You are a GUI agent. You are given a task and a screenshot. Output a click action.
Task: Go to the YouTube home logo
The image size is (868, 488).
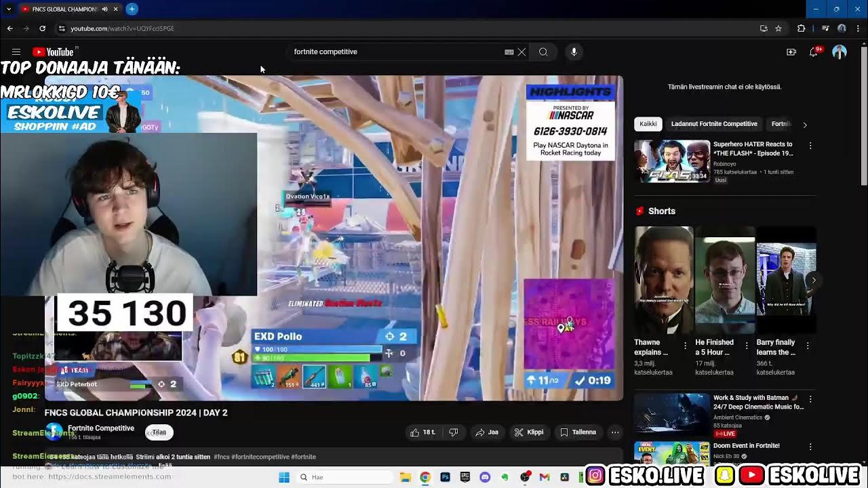[x=53, y=52]
